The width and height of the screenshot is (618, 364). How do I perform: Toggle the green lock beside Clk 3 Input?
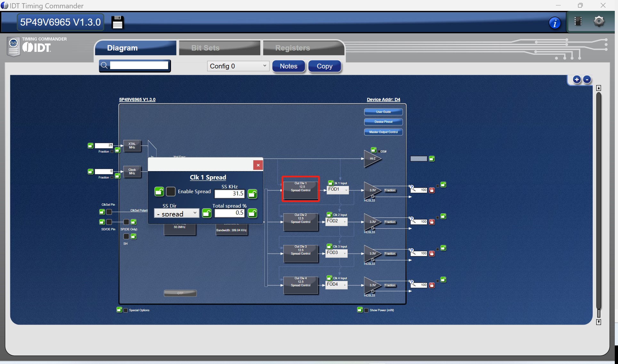[x=329, y=246]
